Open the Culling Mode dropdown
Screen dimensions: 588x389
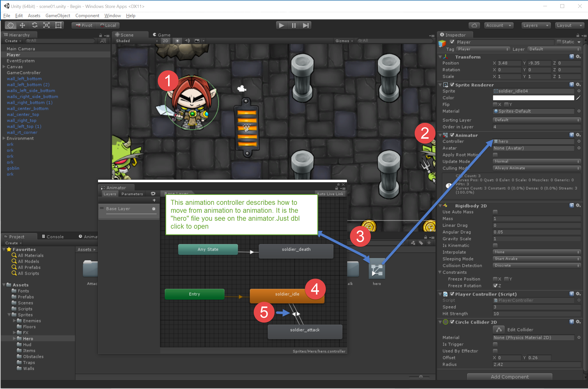tap(537, 168)
